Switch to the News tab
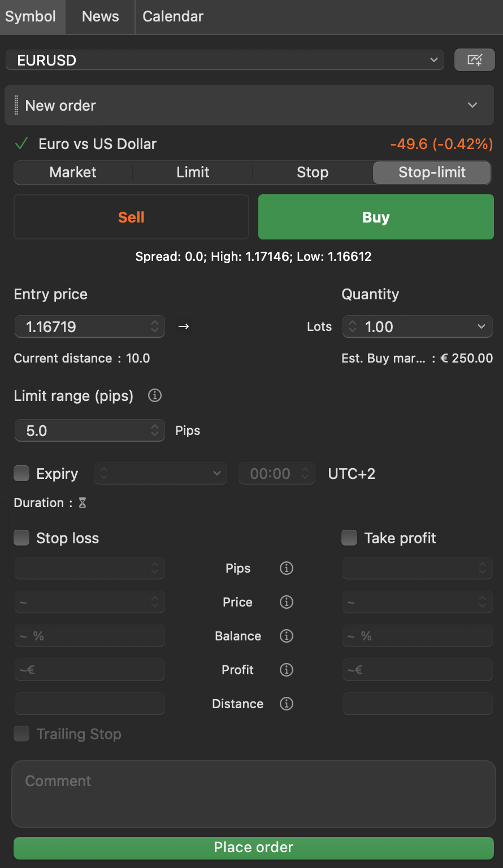Viewport: 503px width, 868px height. coord(100,16)
